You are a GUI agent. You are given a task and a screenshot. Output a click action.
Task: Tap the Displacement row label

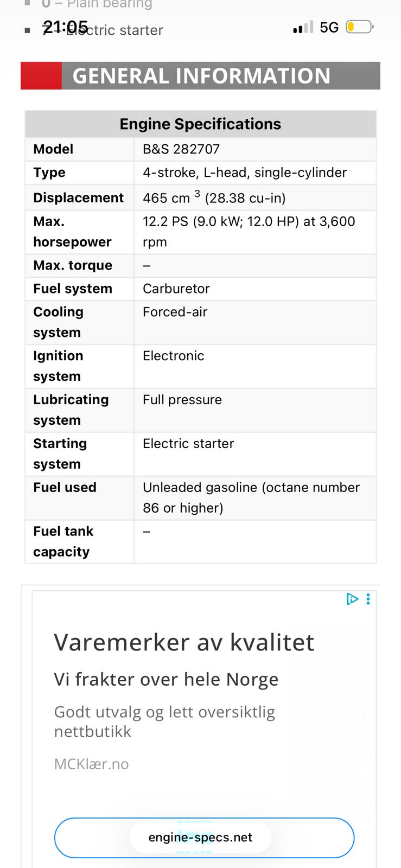(79, 197)
